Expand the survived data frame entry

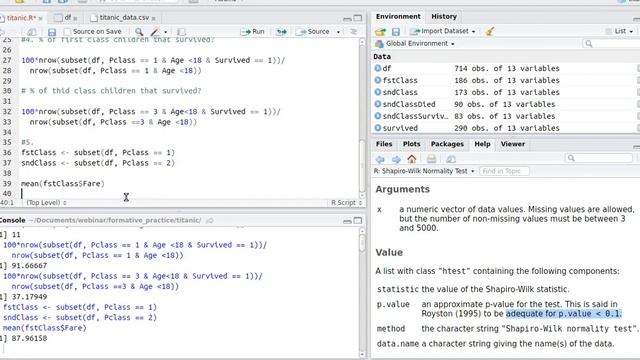click(x=378, y=128)
